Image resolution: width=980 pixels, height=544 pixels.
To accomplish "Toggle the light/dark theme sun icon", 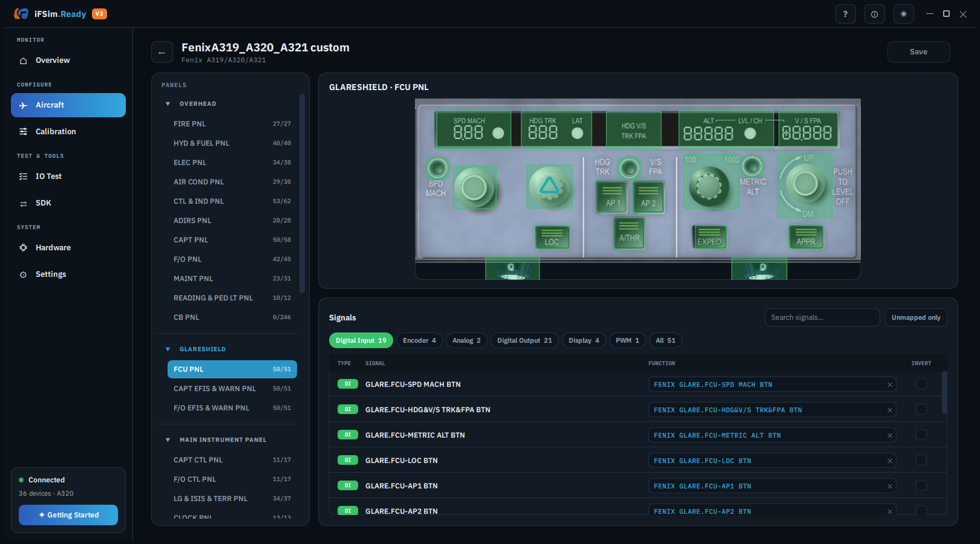I will (x=903, y=14).
